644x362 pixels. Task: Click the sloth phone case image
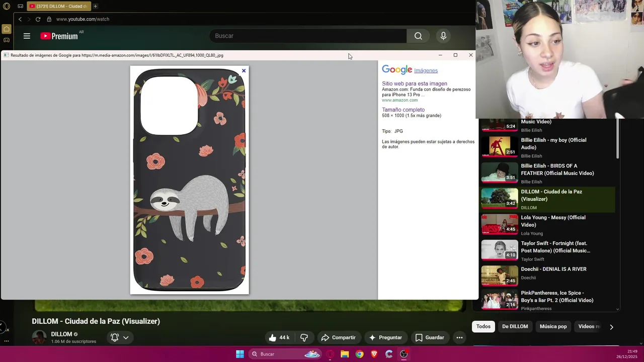[x=189, y=180]
